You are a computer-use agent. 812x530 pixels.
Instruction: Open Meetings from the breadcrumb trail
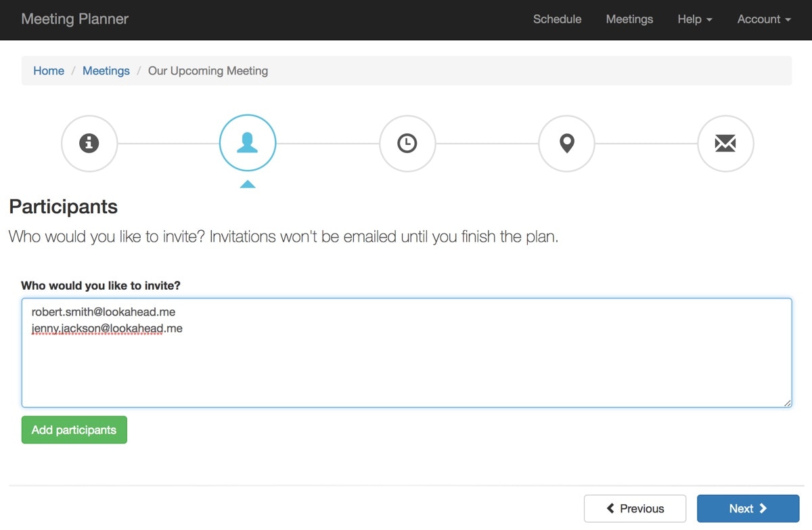pos(106,70)
